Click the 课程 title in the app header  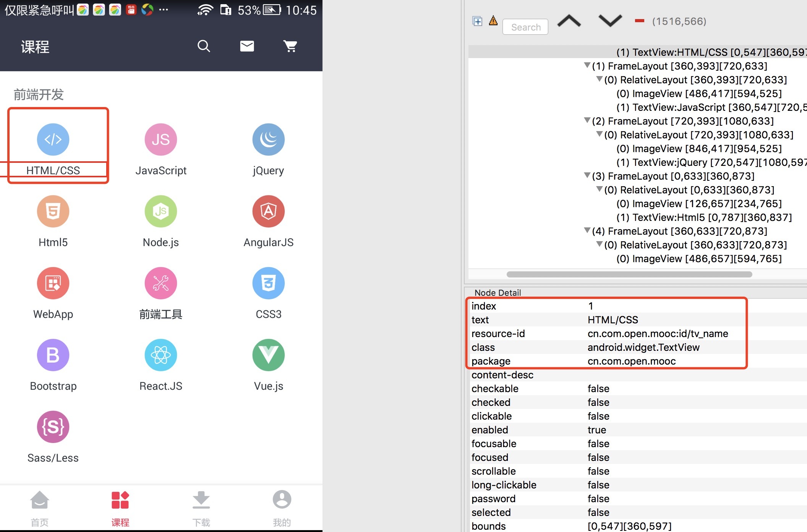pyautogui.click(x=35, y=47)
